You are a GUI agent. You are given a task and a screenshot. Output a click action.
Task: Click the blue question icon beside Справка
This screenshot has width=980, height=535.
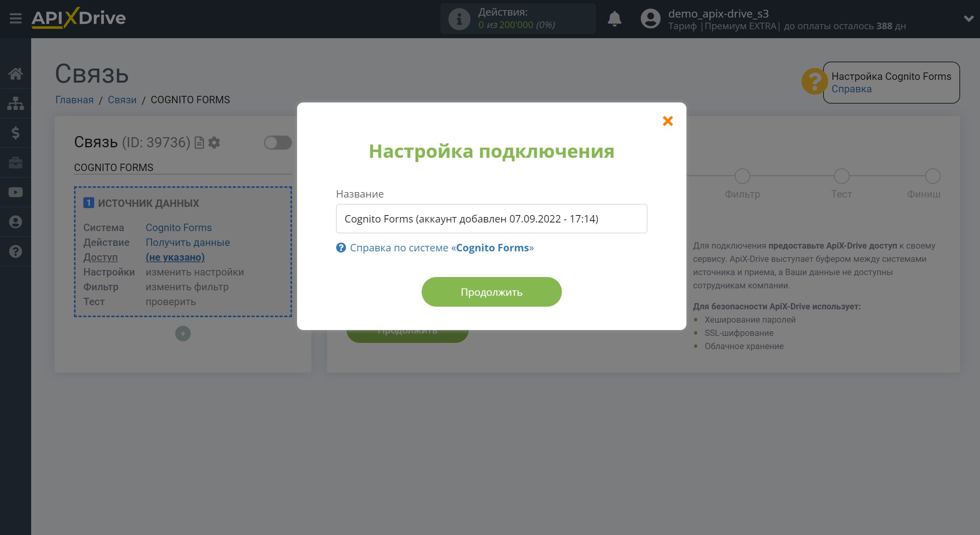(341, 248)
